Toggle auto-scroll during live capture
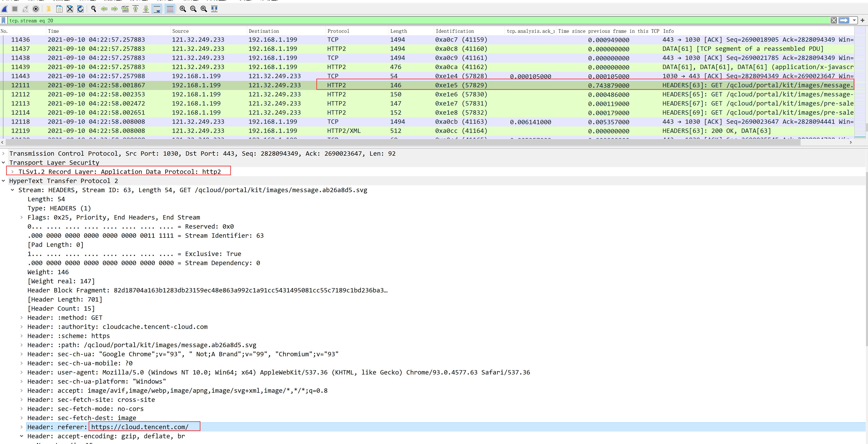868x444 pixels. pyautogui.click(x=157, y=9)
